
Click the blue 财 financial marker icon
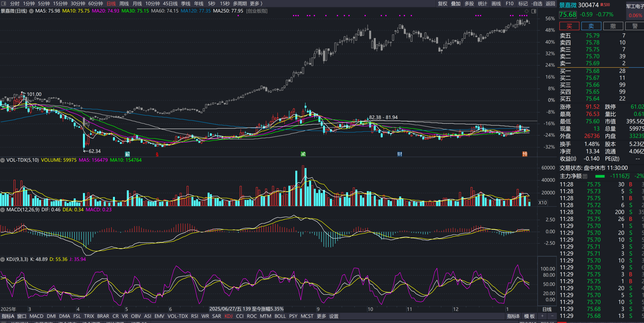coord(400,154)
